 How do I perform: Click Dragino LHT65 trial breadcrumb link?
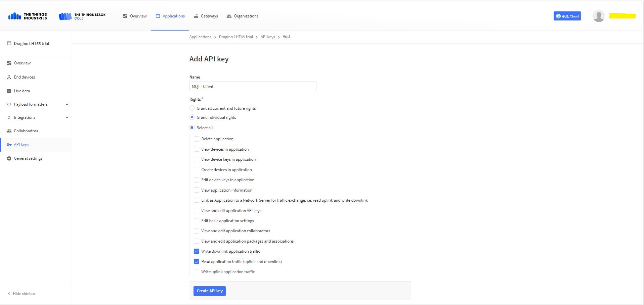coord(236,37)
